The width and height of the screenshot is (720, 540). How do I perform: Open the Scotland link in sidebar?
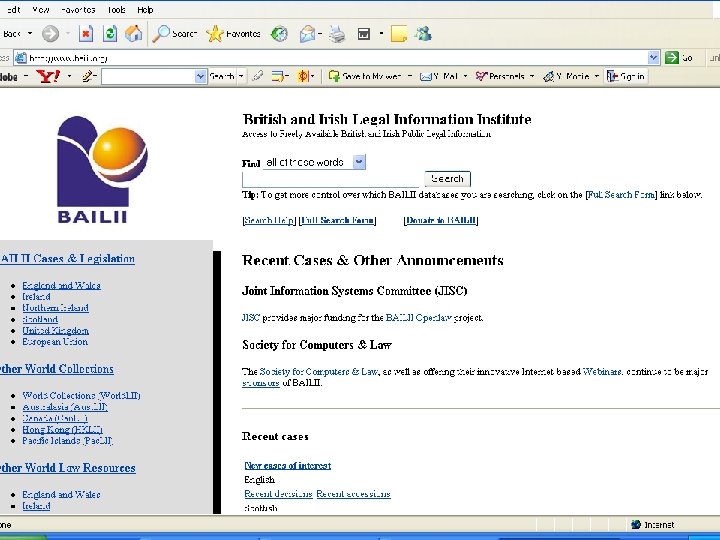click(x=40, y=319)
